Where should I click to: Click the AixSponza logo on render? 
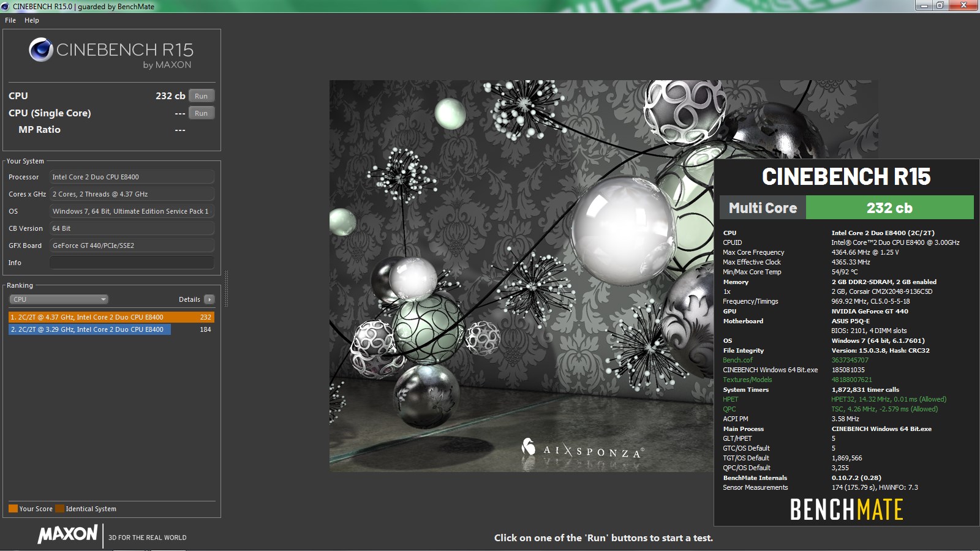click(x=582, y=449)
